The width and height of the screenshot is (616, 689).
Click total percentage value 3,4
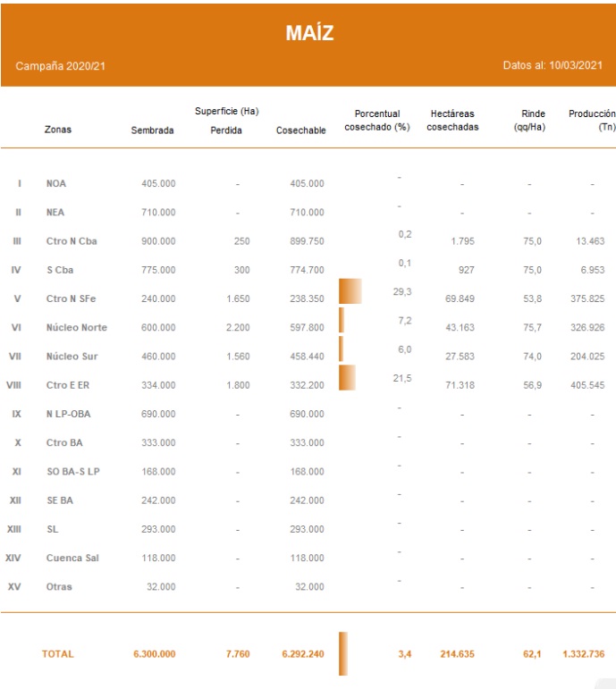(x=405, y=654)
